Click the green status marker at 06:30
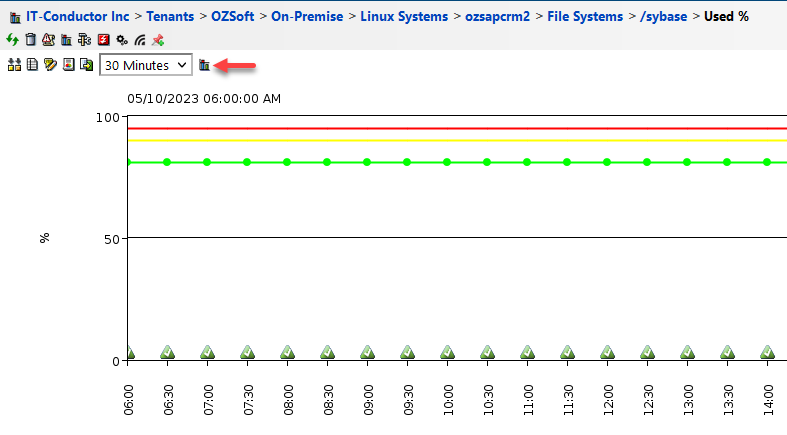 click(167, 352)
